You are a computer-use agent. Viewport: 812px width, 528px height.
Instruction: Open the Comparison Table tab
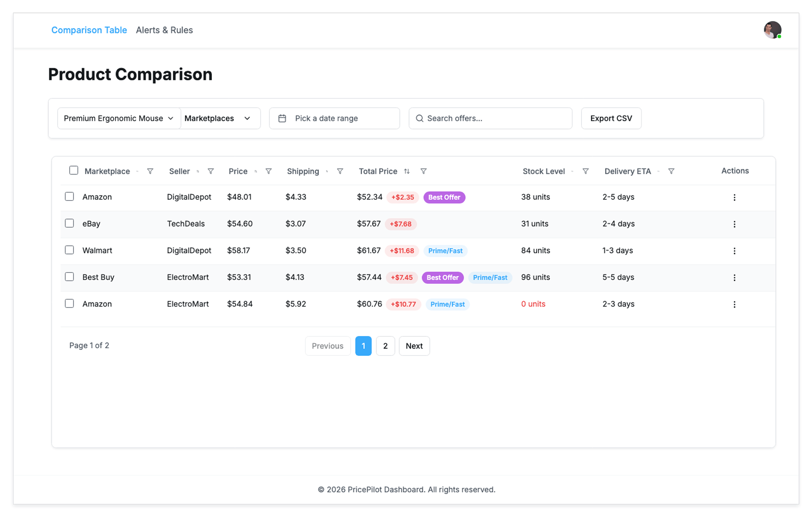[89, 30]
